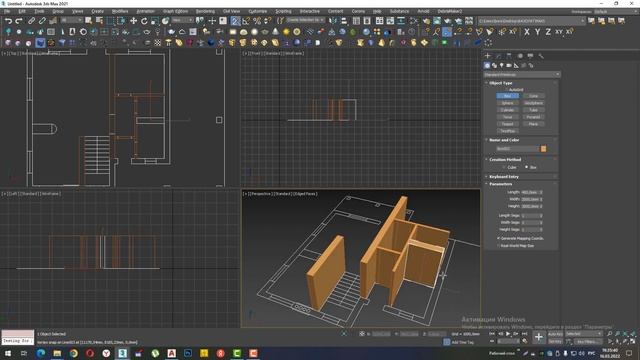Screen dimensions: 640x360
Task: Select the Rectangular Selection Region icon
Action: pos(110,20)
